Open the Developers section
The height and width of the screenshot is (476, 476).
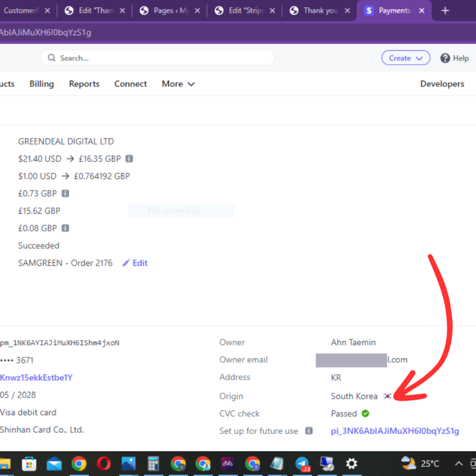(x=442, y=84)
